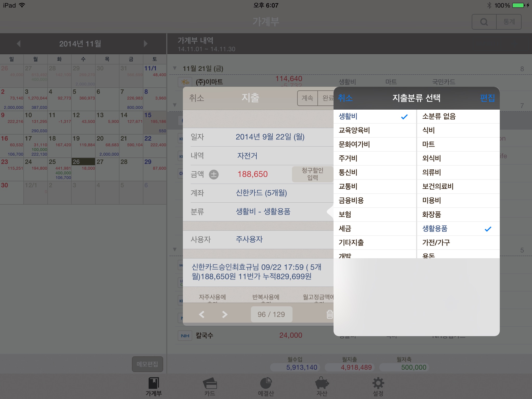The width and height of the screenshot is (532, 399).
Task: Tap 월저축 total 500,000
Action: [404, 367]
